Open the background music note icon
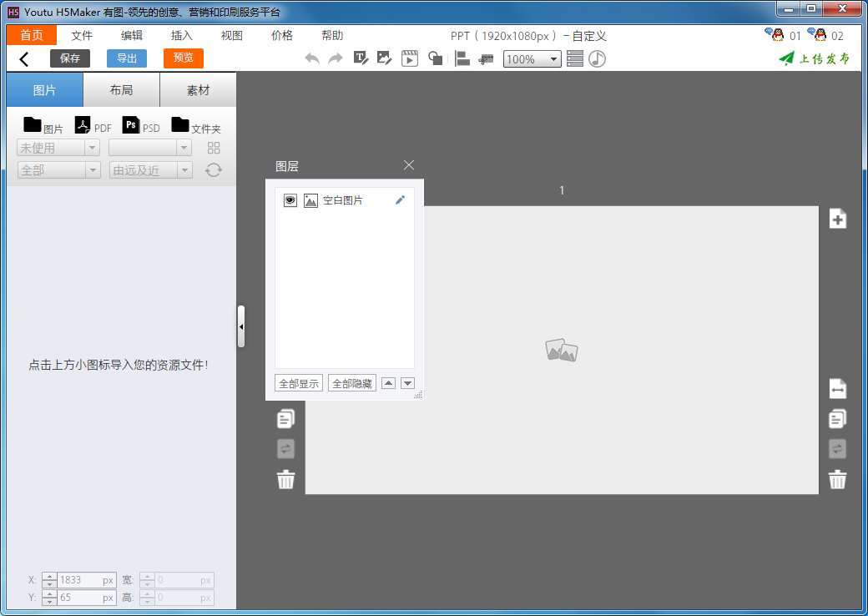The width and height of the screenshot is (868, 616). pos(597,58)
